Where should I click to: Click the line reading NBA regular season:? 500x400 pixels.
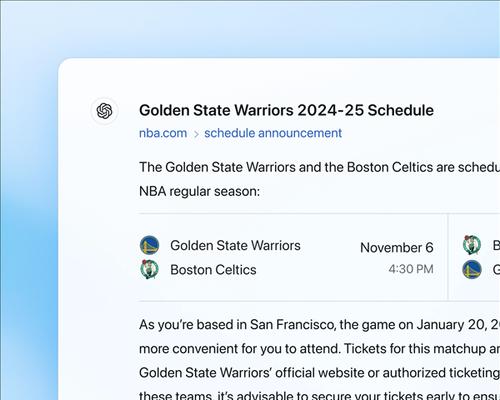199,192
